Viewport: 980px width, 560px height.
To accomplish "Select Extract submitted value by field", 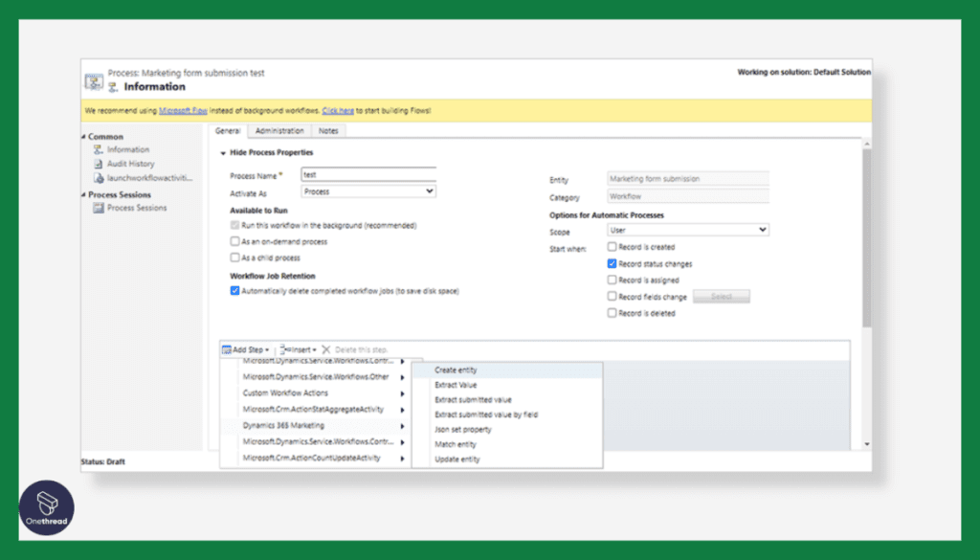I will click(x=507, y=414).
